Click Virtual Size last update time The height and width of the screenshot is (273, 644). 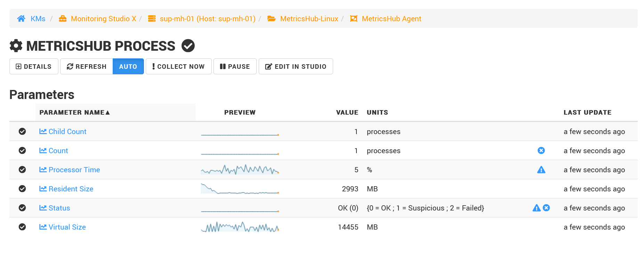click(594, 227)
